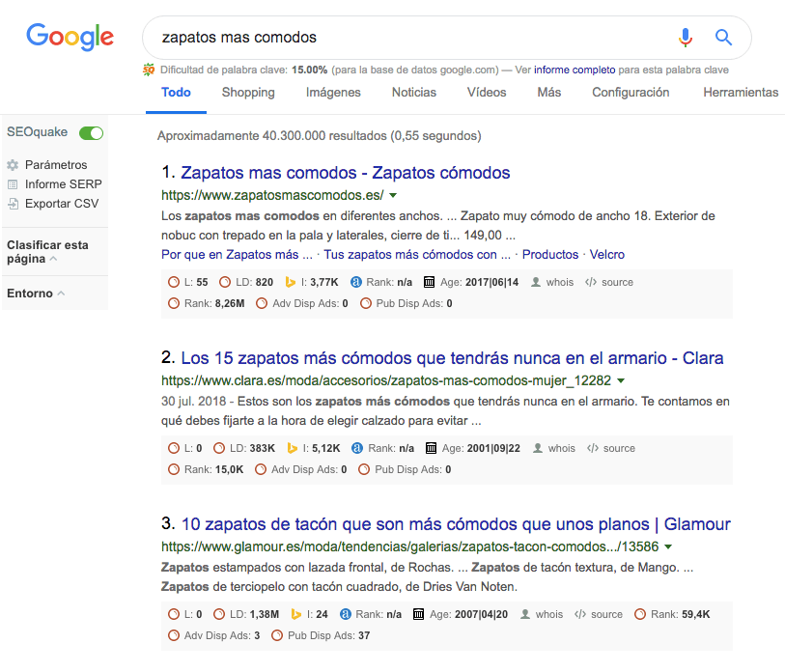Image resolution: width=785 pixels, height=672 pixels.
Task: Click the SEOquake keyword difficulty icon
Action: [x=149, y=70]
